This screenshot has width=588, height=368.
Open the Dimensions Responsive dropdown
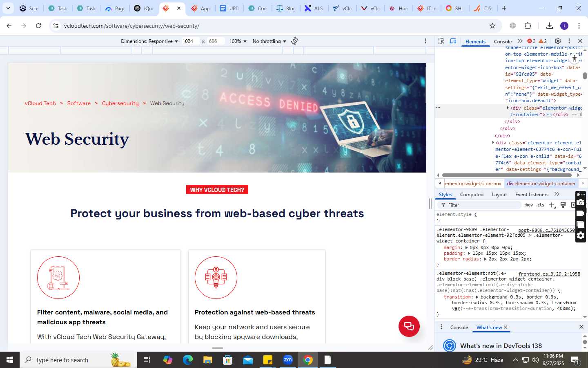coord(149,41)
